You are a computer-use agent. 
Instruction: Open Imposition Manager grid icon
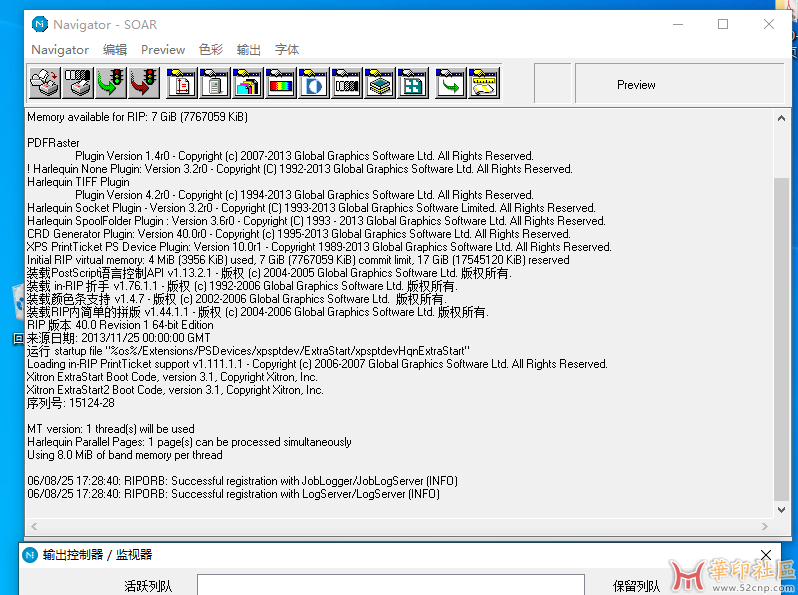point(413,83)
